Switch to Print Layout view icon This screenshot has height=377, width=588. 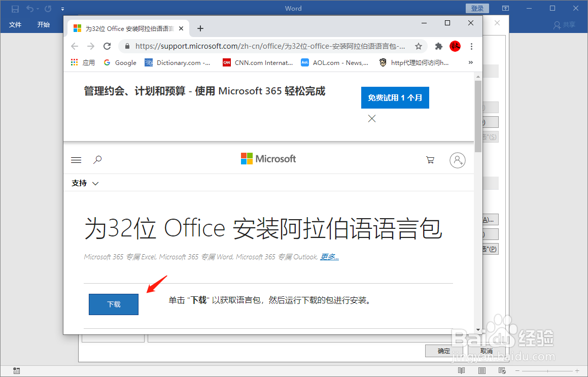click(482, 370)
